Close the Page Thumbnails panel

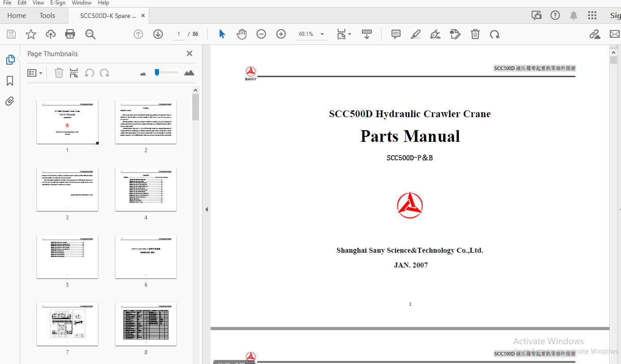(x=189, y=53)
